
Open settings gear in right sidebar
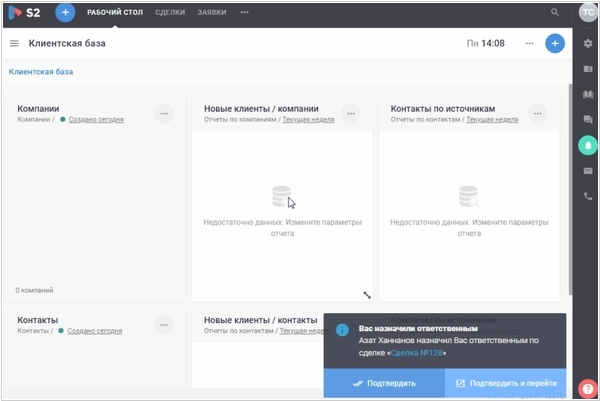point(588,43)
